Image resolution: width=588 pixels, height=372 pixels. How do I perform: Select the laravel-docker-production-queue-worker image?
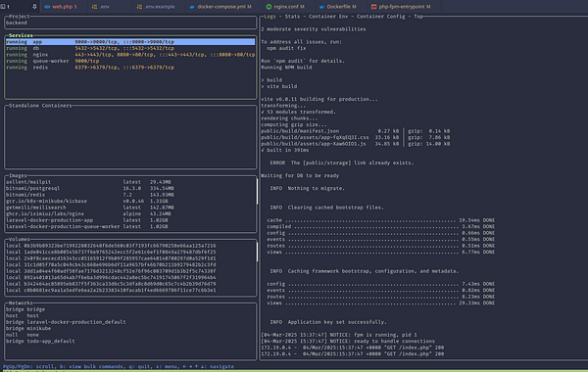pos(130,227)
